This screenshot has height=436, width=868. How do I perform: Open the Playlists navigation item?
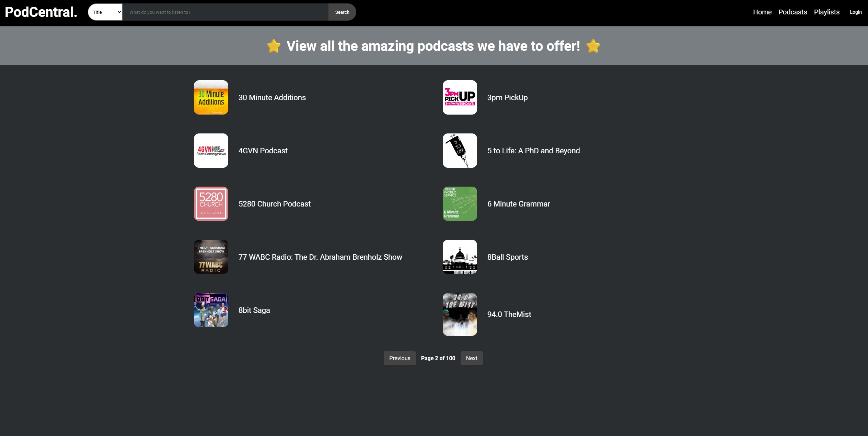pos(826,12)
